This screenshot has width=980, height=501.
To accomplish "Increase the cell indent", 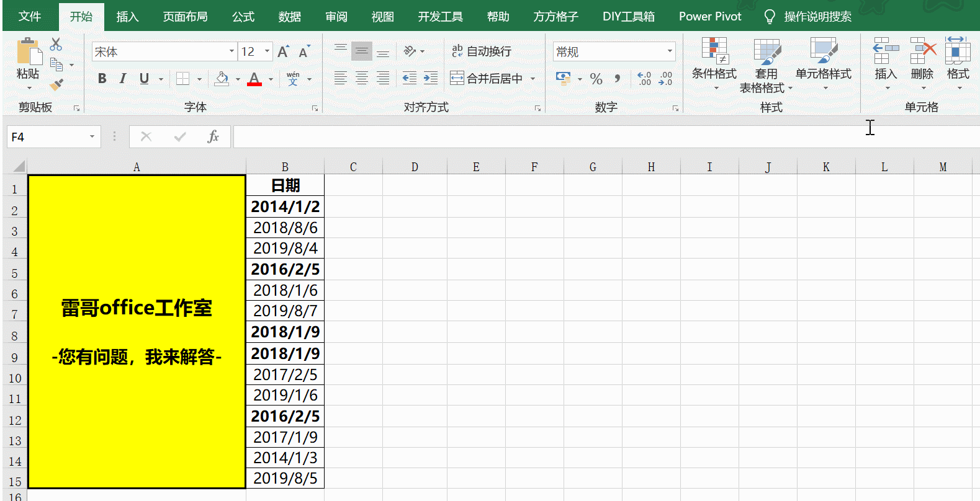I will tap(431, 78).
